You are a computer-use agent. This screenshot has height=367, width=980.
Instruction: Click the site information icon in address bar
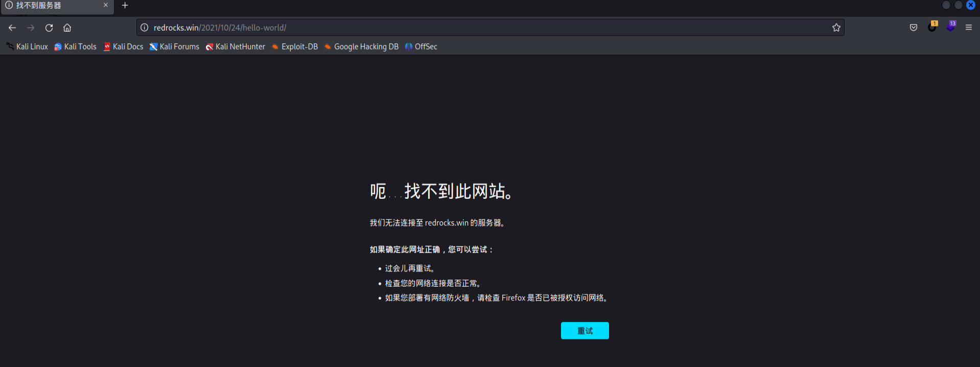pyautogui.click(x=145, y=28)
